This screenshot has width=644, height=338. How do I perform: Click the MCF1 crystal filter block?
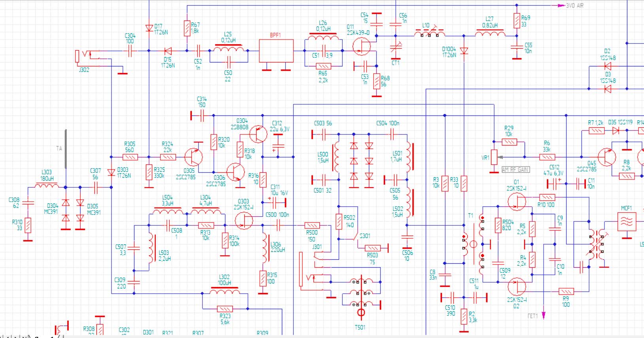[627, 222]
